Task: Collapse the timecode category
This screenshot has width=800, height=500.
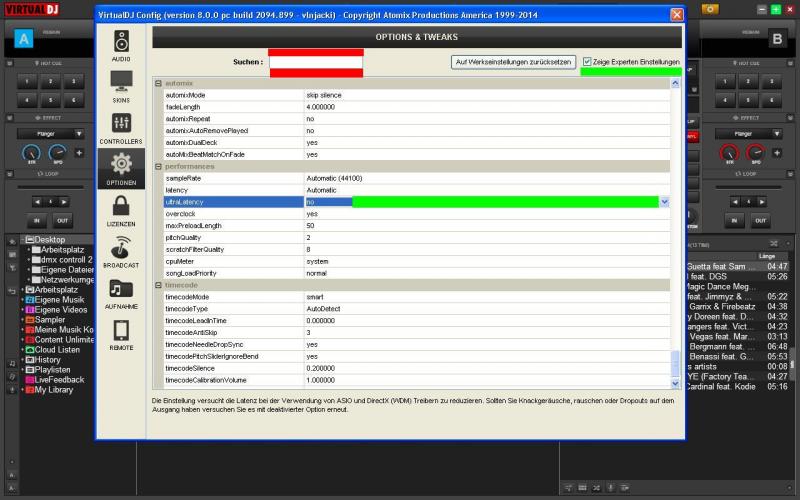Action: [x=158, y=285]
